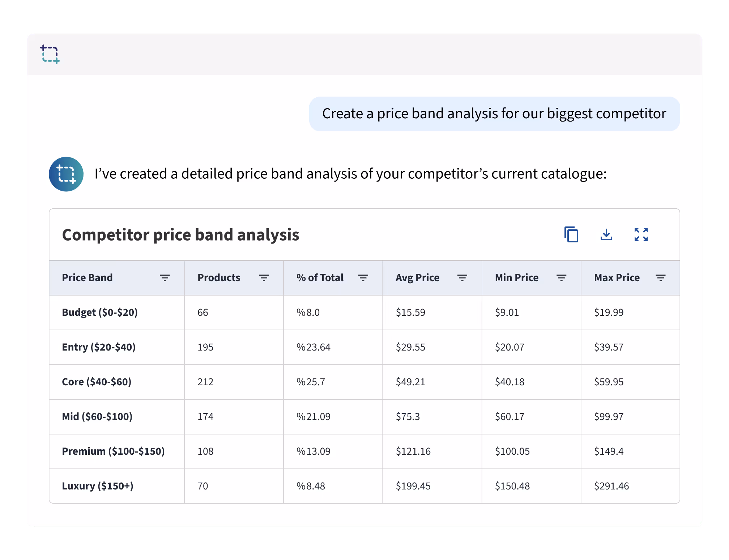The image size is (729, 560).
Task: Open Products column filter
Action: (x=264, y=278)
